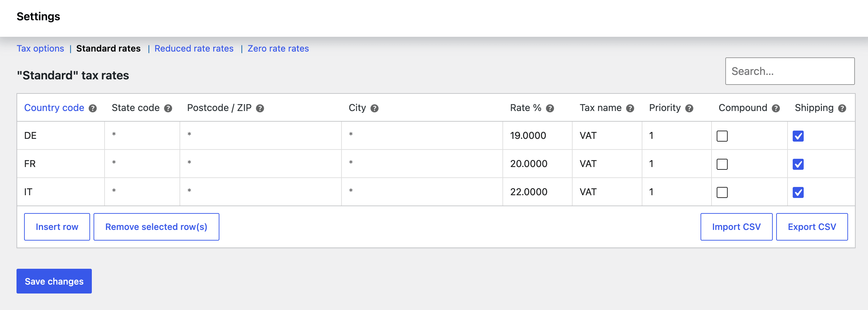The width and height of the screenshot is (868, 310).
Task: Open the State code help tooltip icon
Action: [x=168, y=108]
